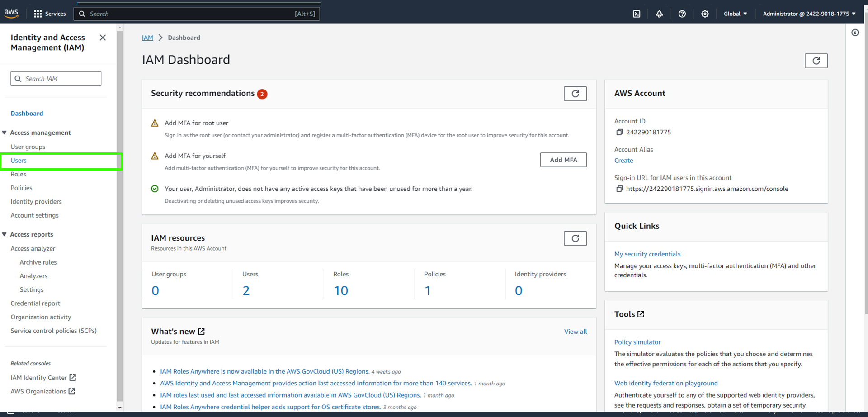Click the Add MFA button

coord(563,160)
